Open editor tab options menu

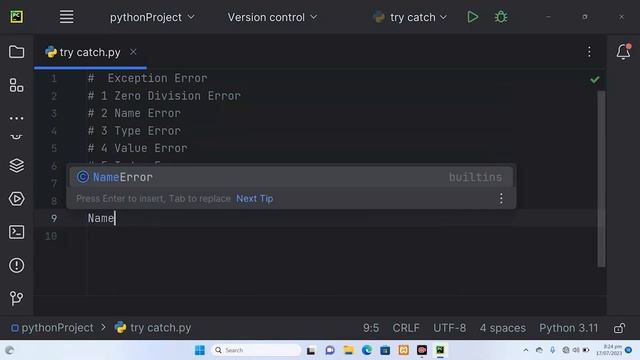click(589, 52)
